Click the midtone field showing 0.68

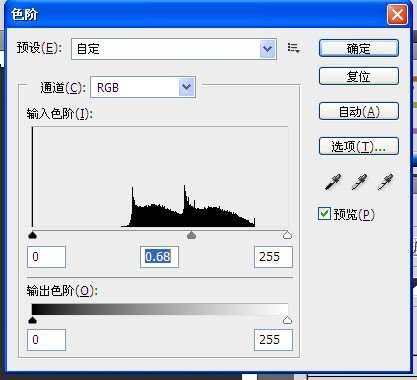(x=159, y=257)
